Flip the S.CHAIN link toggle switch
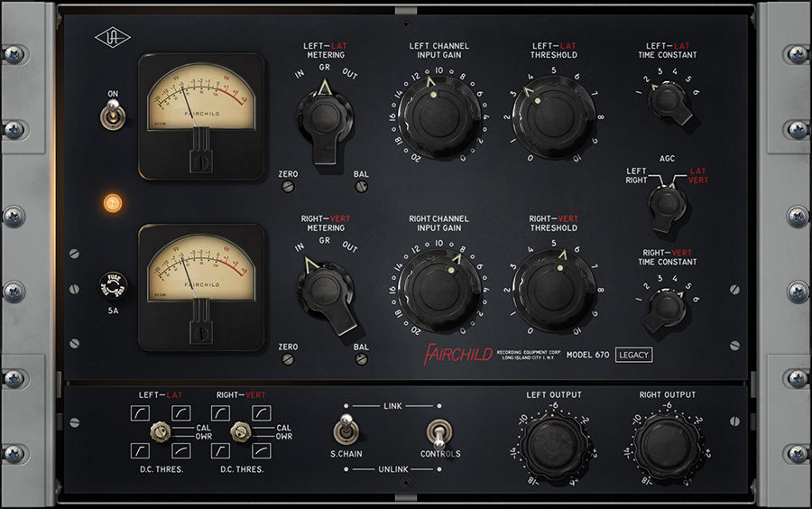The image size is (812, 509). tap(346, 430)
